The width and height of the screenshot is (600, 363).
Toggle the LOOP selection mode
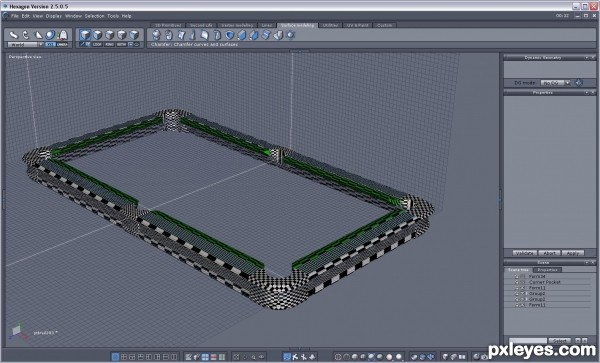(97, 44)
